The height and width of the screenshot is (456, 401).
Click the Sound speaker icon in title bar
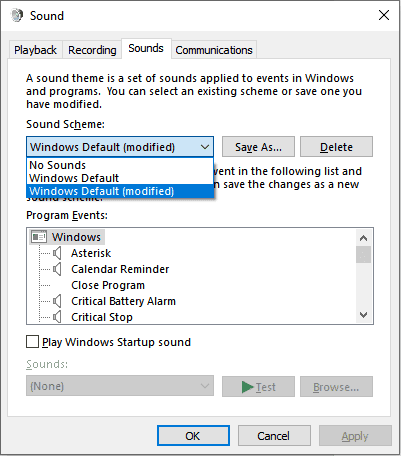click(17, 15)
